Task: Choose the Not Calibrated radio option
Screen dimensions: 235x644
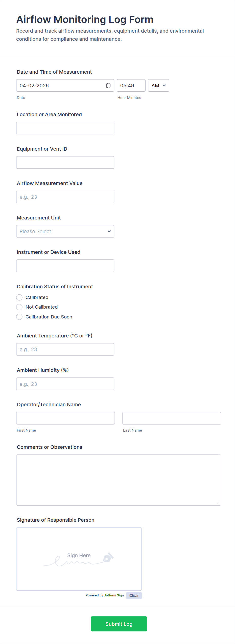Action: [19, 307]
